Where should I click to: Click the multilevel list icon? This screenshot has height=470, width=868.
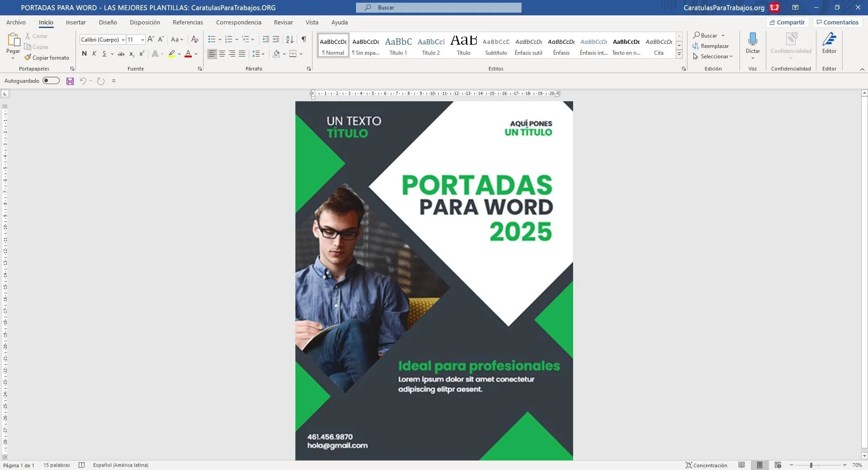click(x=246, y=39)
